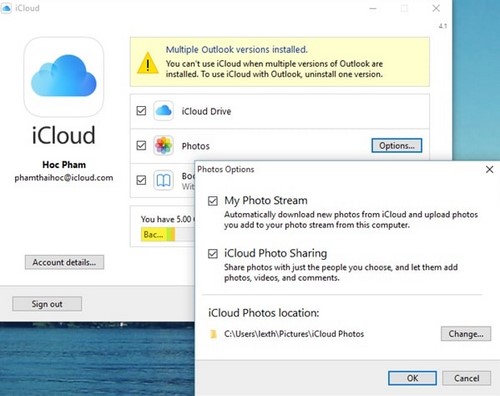Click the yellow warning triangle icon
This screenshot has width=500, height=396.
148,63
